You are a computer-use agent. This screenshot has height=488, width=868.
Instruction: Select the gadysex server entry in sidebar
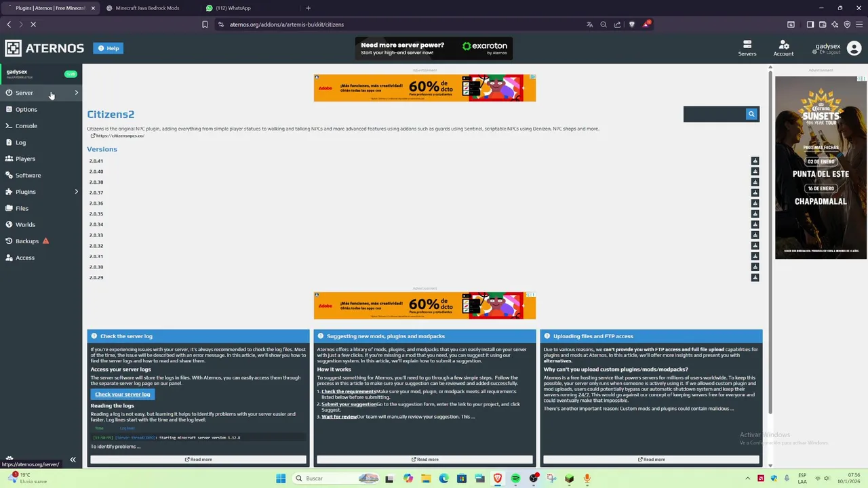41,73
